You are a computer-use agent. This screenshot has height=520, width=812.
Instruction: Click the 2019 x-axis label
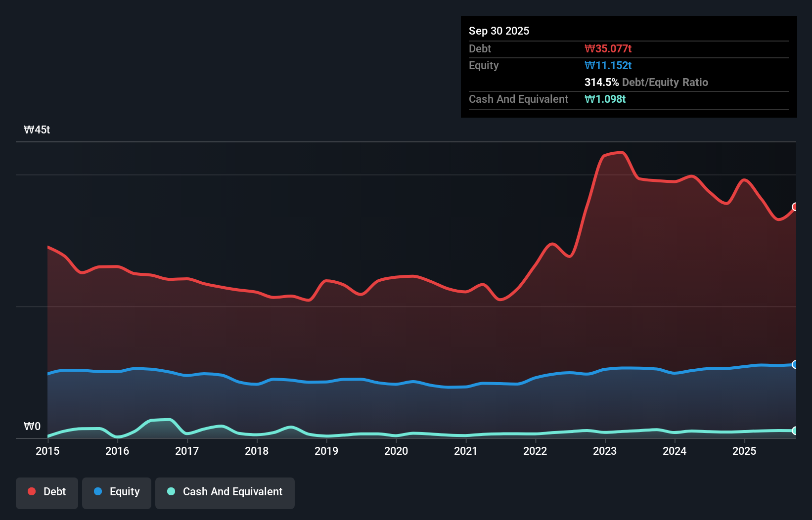(326, 451)
